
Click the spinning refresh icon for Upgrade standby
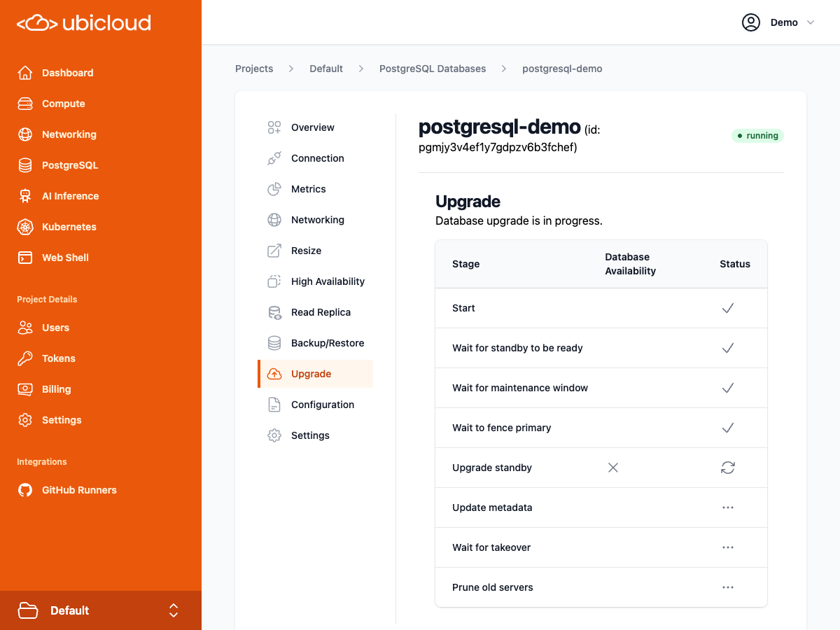(728, 468)
